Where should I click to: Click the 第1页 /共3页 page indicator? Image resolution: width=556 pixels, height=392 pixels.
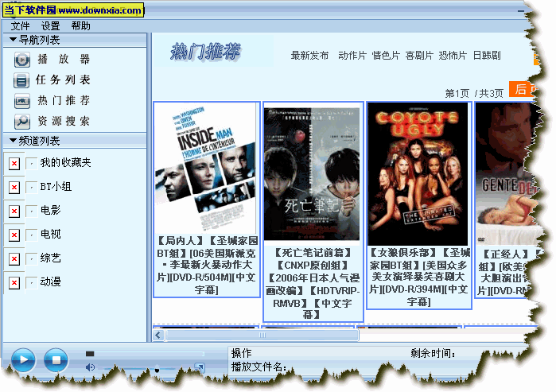tap(474, 94)
